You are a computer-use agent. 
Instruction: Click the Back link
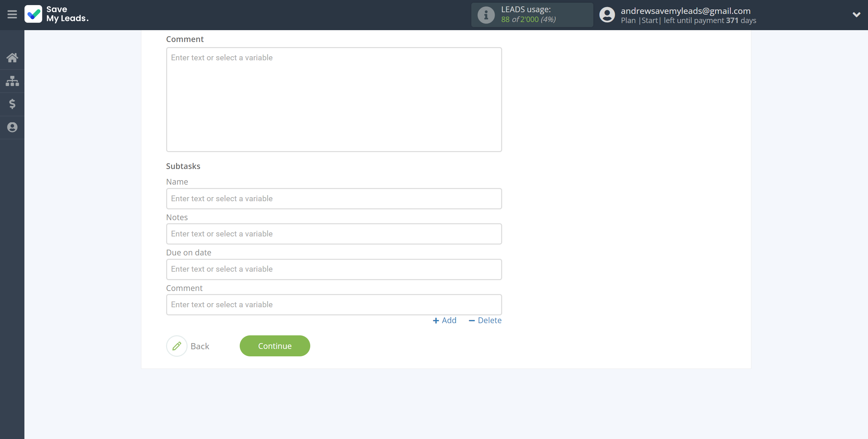pyautogui.click(x=200, y=346)
